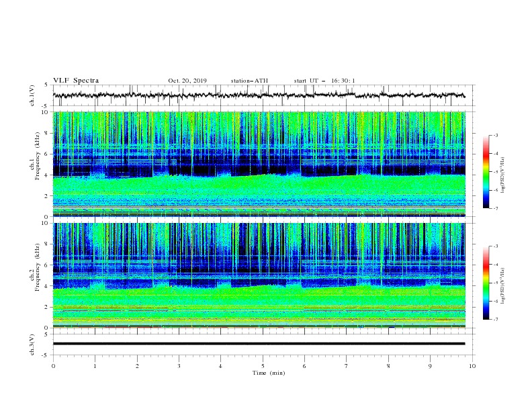Click the time axis tick label "3"

point(179,366)
